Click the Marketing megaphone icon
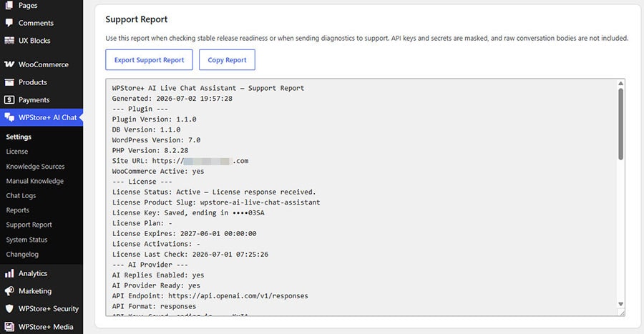This screenshot has width=644, height=334. [x=9, y=291]
